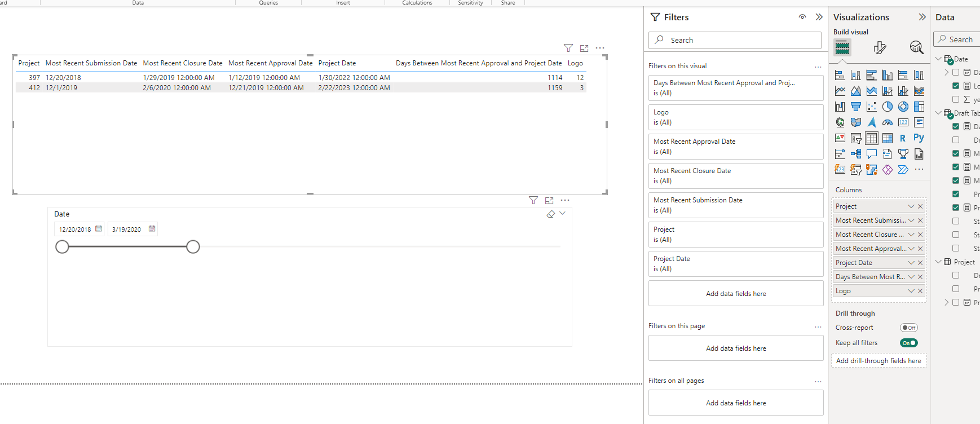The width and height of the screenshot is (980, 424).
Task: Click in the Filters pane Search box
Action: (735, 40)
